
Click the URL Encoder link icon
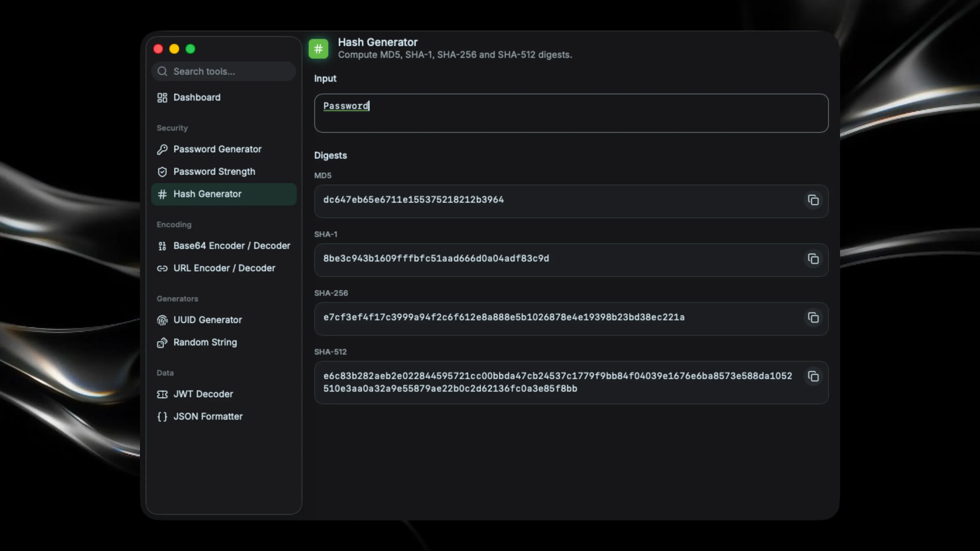click(162, 268)
